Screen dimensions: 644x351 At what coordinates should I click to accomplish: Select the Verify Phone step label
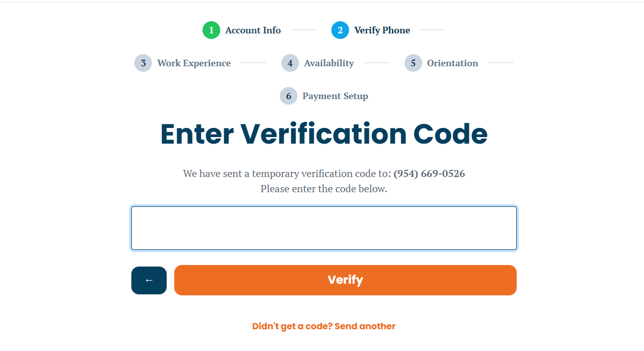[382, 30]
